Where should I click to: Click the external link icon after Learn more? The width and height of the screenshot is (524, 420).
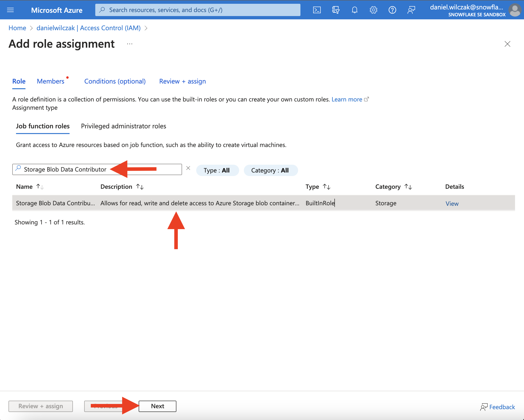tap(366, 99)
